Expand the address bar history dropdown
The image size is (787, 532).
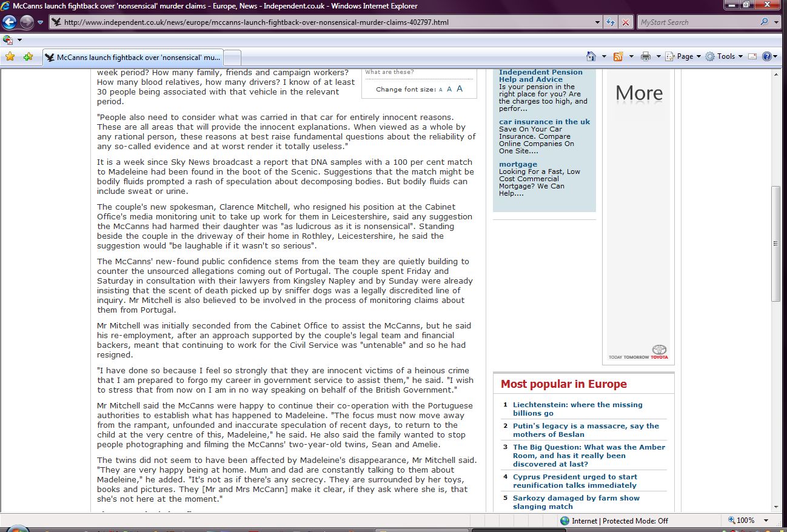598,22
